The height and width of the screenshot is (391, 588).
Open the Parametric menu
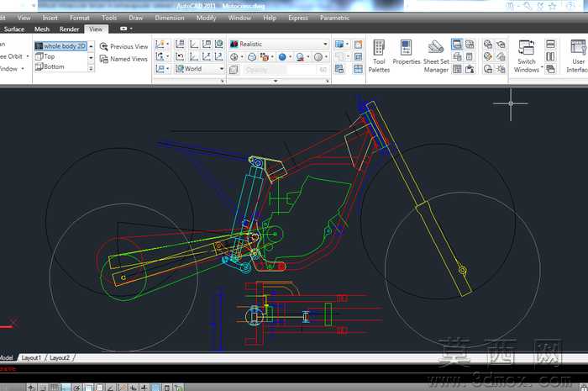334,18
